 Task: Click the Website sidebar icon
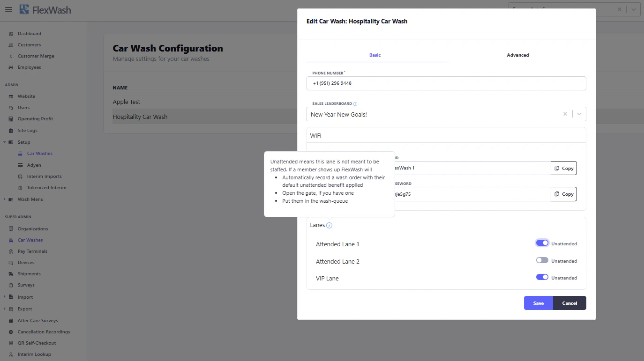[x=11, y=96]
